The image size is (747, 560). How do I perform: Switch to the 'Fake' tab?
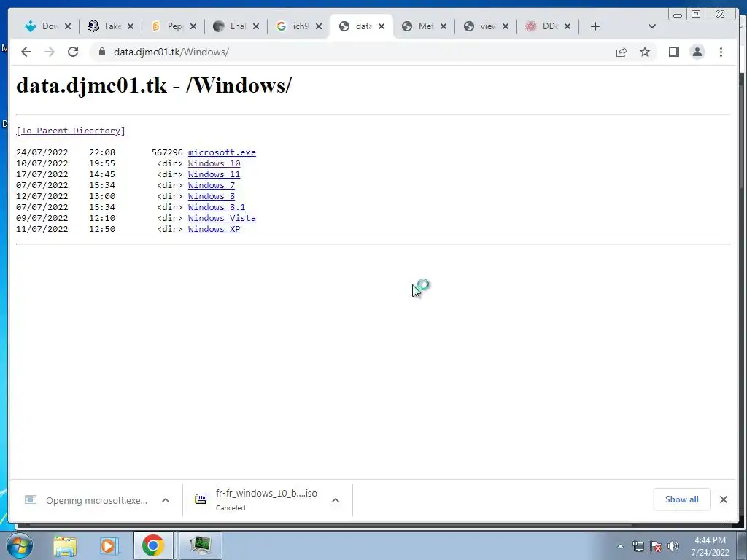(x=105, y=26)
